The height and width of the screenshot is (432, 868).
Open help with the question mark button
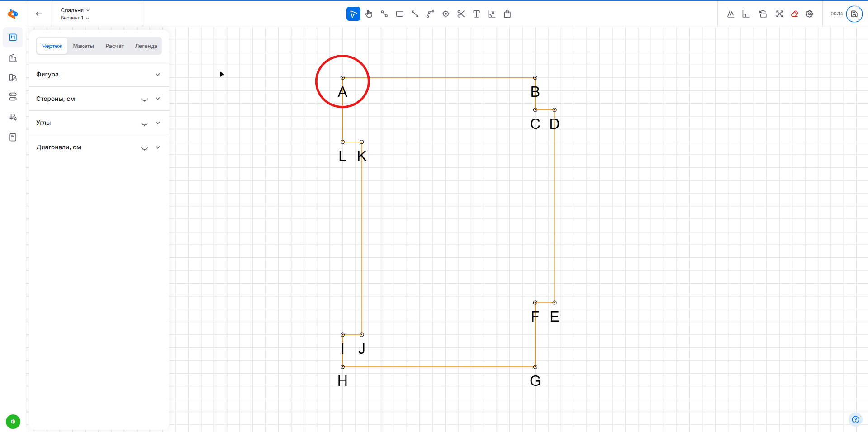point(855,419)
